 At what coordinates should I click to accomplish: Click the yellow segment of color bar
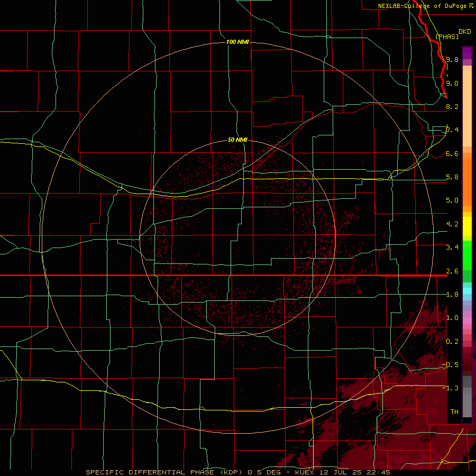point(467,226)
